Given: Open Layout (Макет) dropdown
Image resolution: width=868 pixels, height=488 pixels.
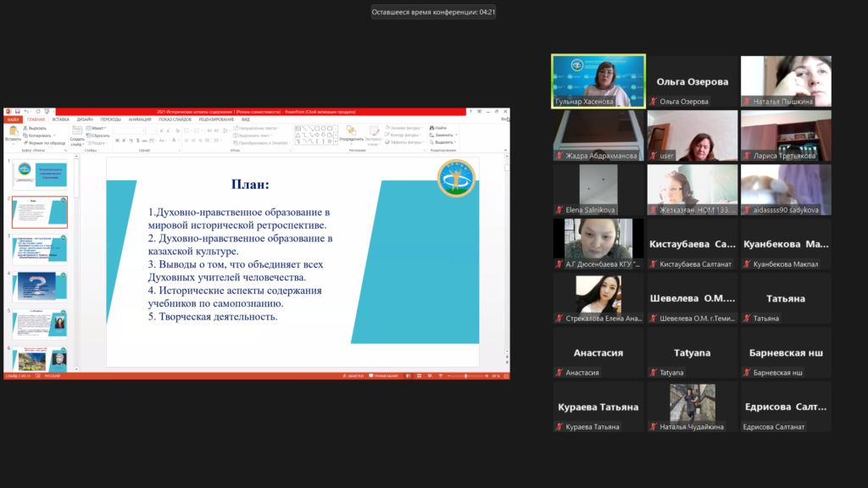Looking at the screenshot, I should [96, 129].
